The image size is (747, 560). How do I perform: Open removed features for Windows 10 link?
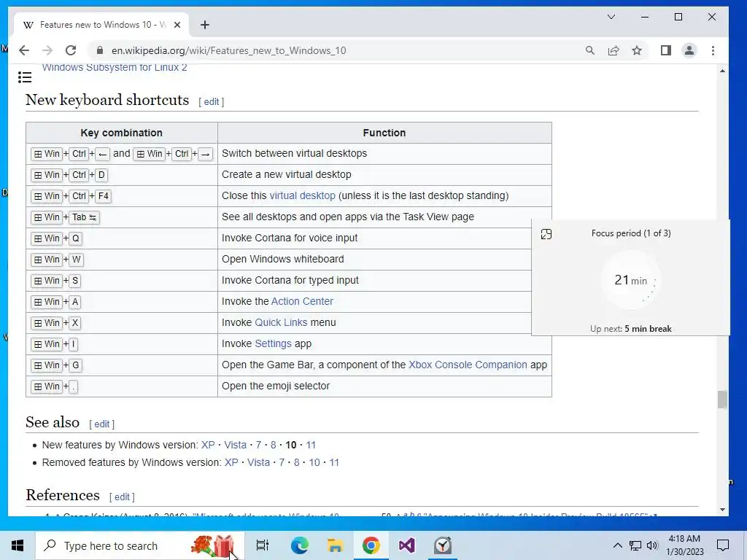[x=314, y=462]
